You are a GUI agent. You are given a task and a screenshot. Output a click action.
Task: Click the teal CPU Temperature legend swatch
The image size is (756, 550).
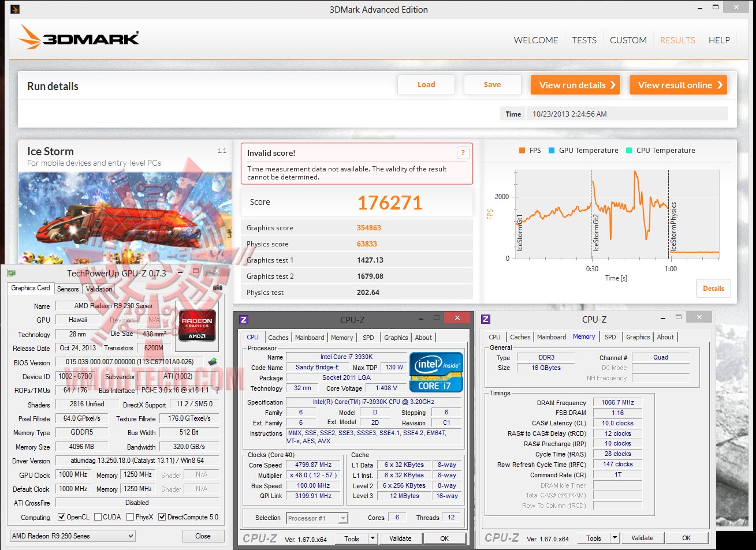[629, 151]
